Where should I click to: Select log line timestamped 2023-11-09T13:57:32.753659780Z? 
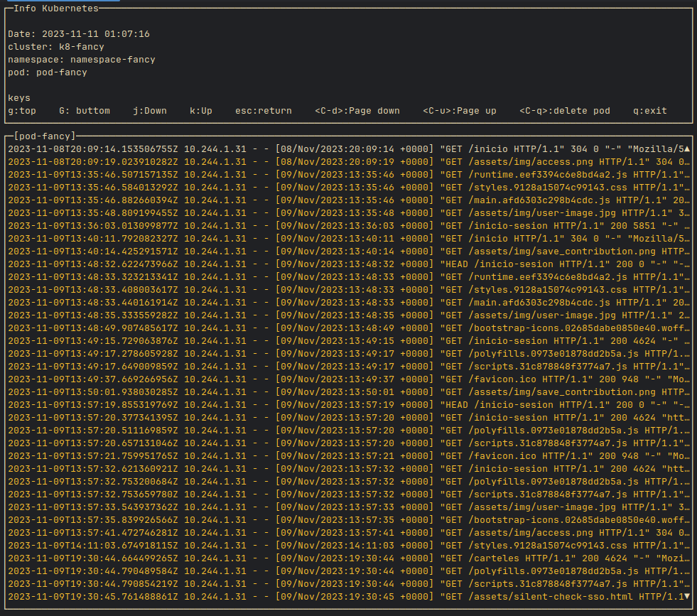pyautogui.click(x=348, y=495)
